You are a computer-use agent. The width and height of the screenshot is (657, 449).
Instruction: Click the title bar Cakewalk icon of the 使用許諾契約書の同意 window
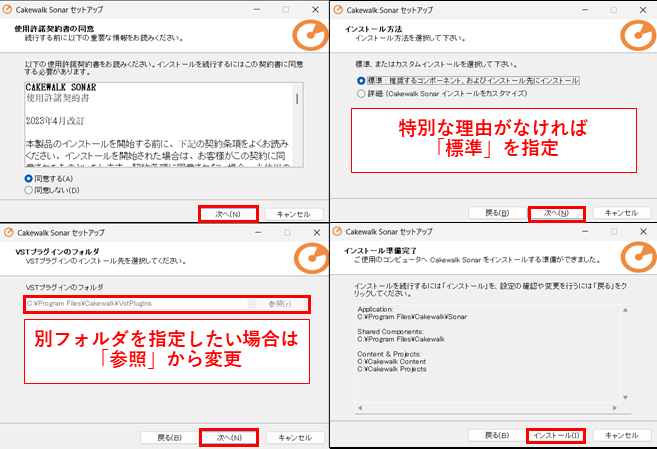(8, 9)
